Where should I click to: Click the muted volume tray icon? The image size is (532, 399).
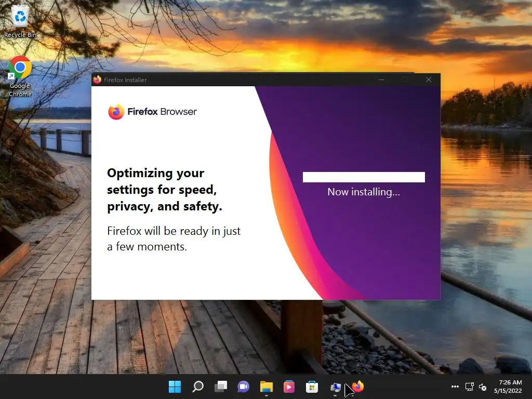pyautogui.click(x=483, y=387)
